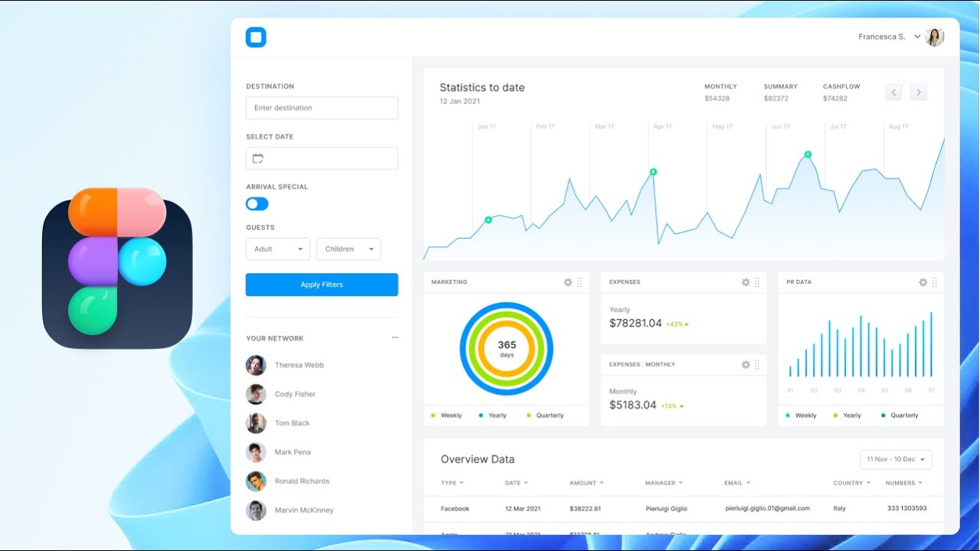Click the Figma app icon on the left
Screen dimensions: 980x551
click(117, 269)
